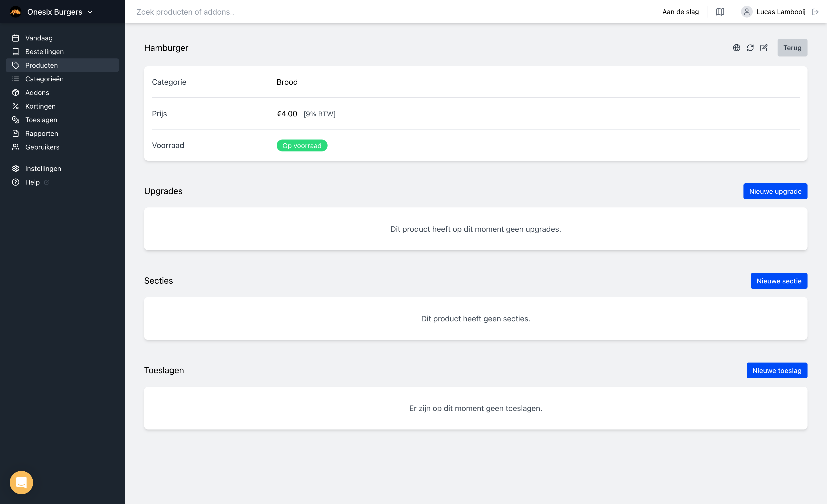
Task: Click the Nieuwe upgrade button
Action: [x=775, y=191]
